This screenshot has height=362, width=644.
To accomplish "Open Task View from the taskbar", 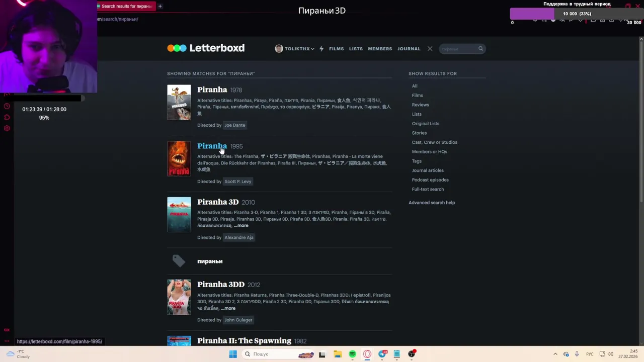I will 322,354.
